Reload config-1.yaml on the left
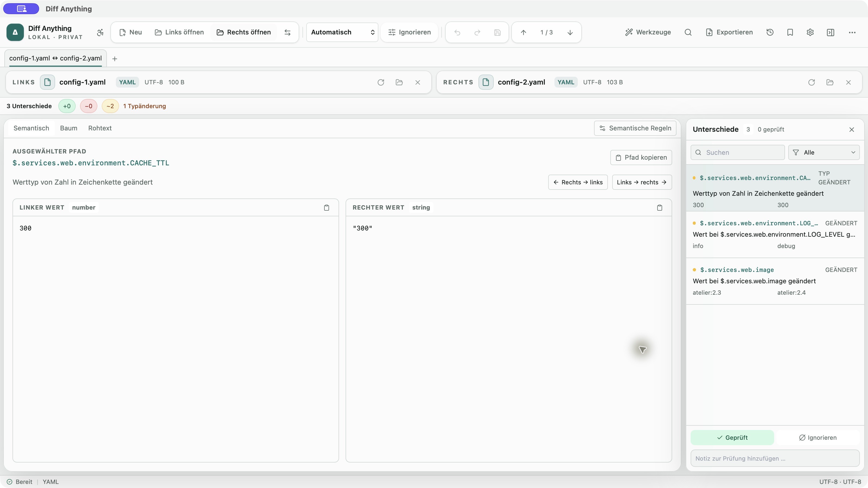Image resolution: width=868 pixels, height=488 pixels. 381,82
